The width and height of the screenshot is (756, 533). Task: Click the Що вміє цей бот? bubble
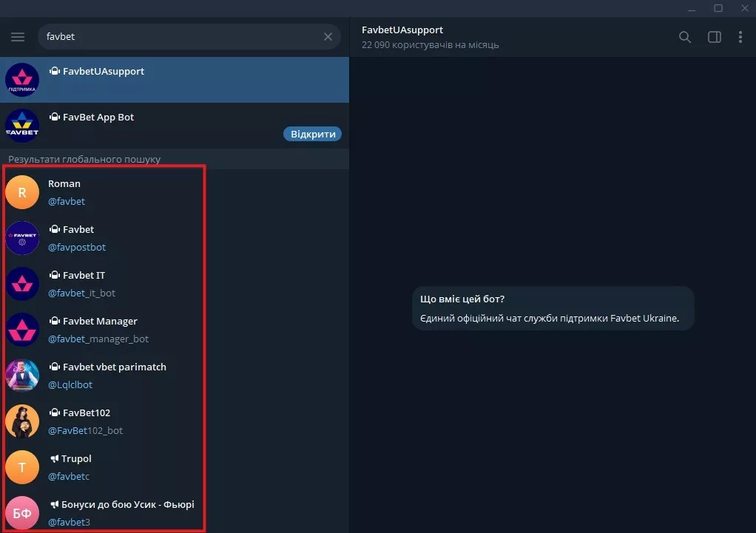point(553,308)
